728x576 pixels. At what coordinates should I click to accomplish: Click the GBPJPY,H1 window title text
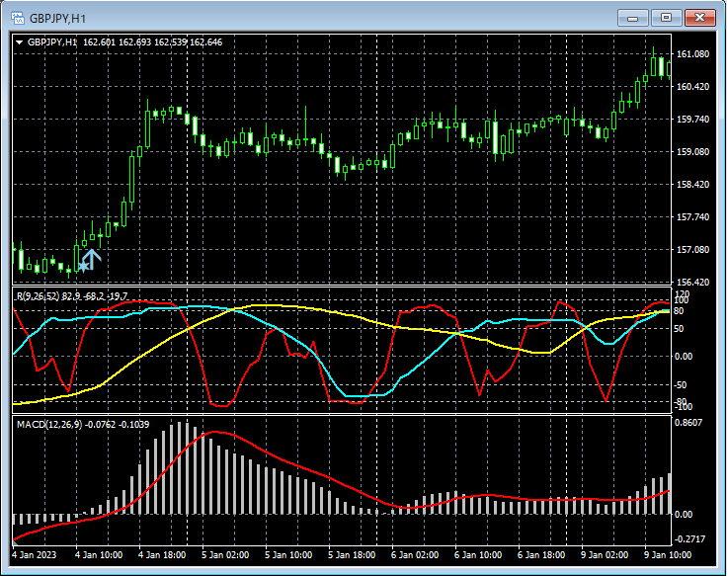pos(56,17)
